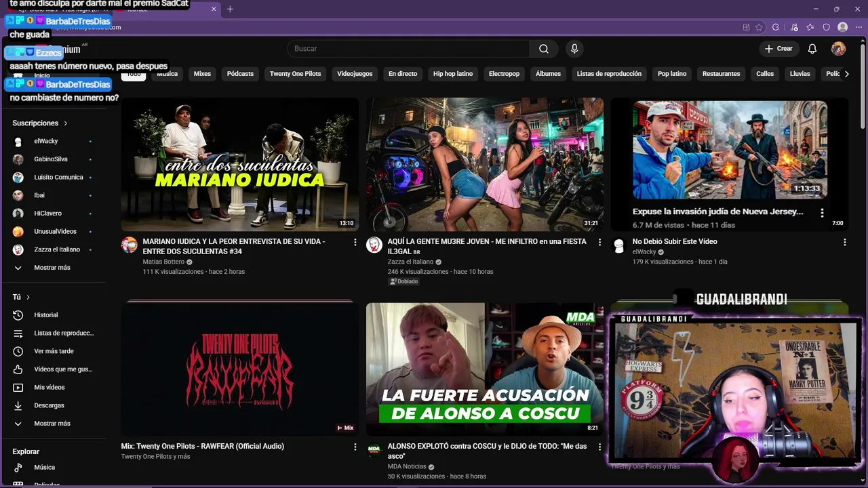
Task: Open the YouTube account avatar menu
Action: tap(839, 49)
